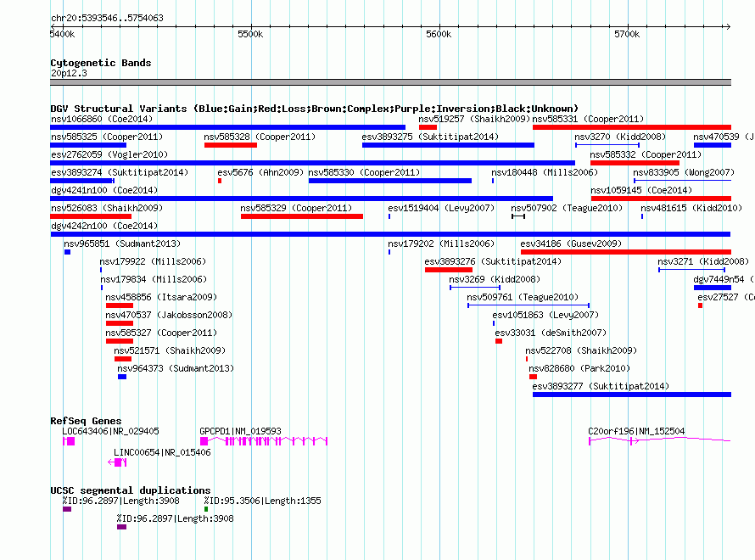Open nsv585332 (Cooper2011) variant label
This screenshot has width=755, height=560.
[x=646, y=154]
